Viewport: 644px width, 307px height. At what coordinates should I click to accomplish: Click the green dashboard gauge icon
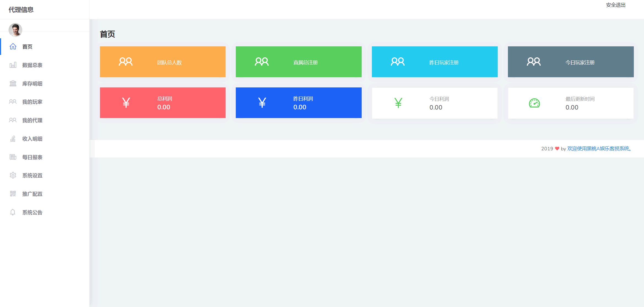coord(534,103)
